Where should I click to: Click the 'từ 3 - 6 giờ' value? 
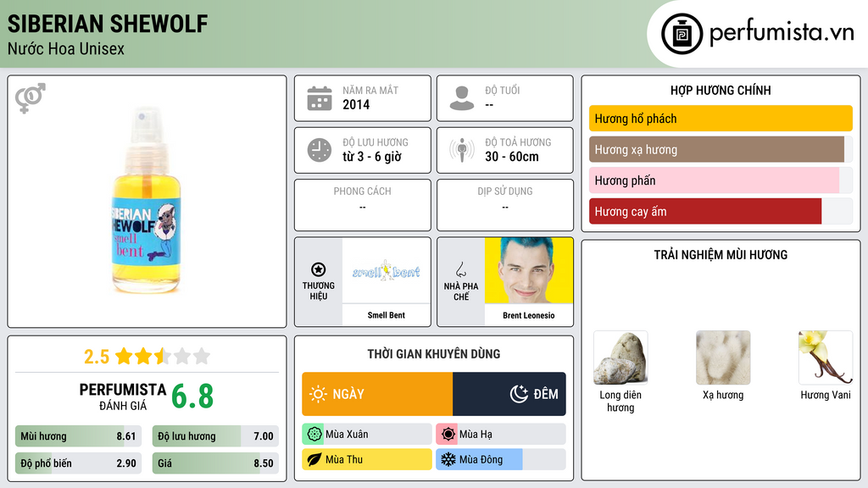tap(372, 157)
